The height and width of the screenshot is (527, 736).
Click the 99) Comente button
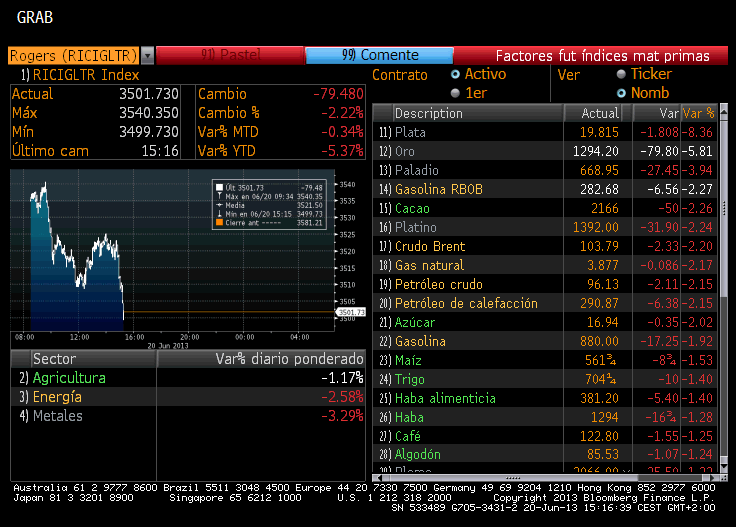coord(379,55)
